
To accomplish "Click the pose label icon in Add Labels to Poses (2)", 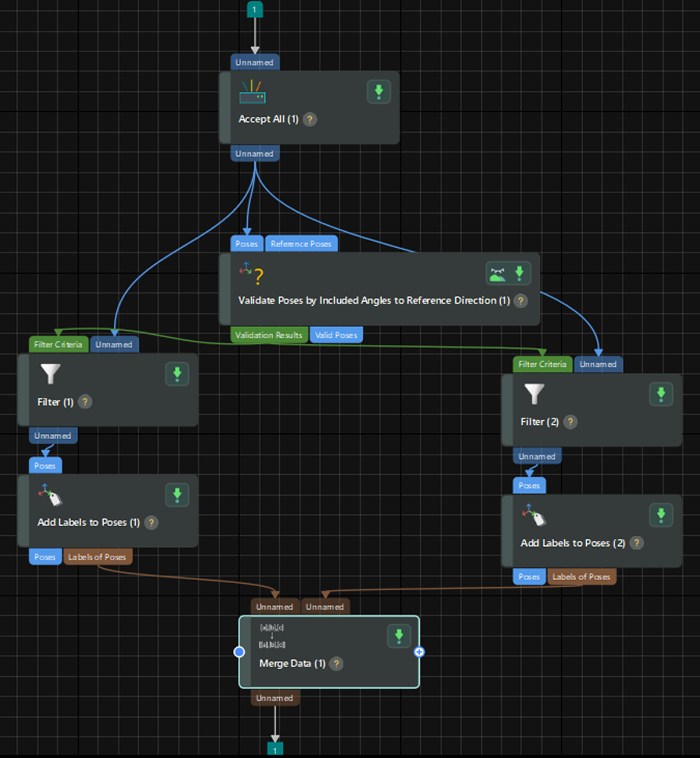I will click(x=534, y=514).
